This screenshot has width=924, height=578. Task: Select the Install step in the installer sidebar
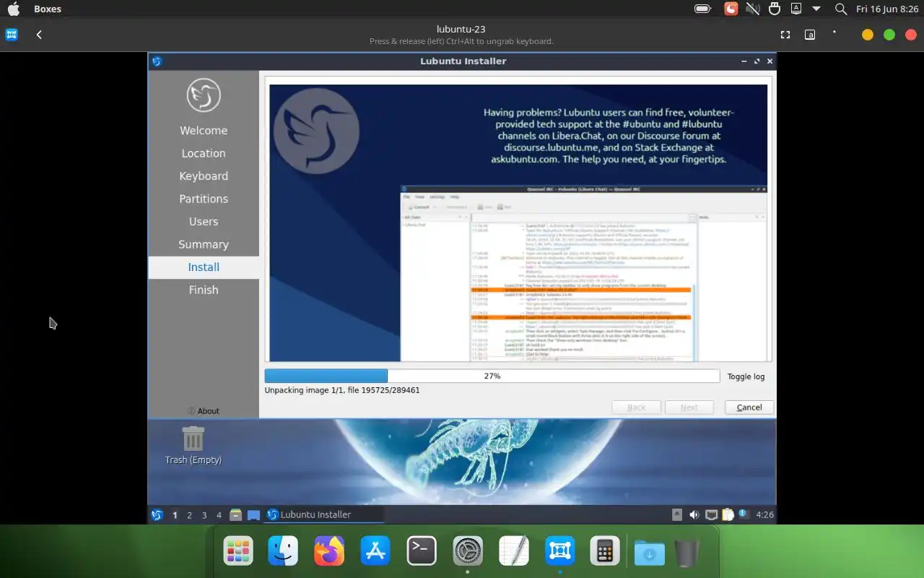[204, 267]
